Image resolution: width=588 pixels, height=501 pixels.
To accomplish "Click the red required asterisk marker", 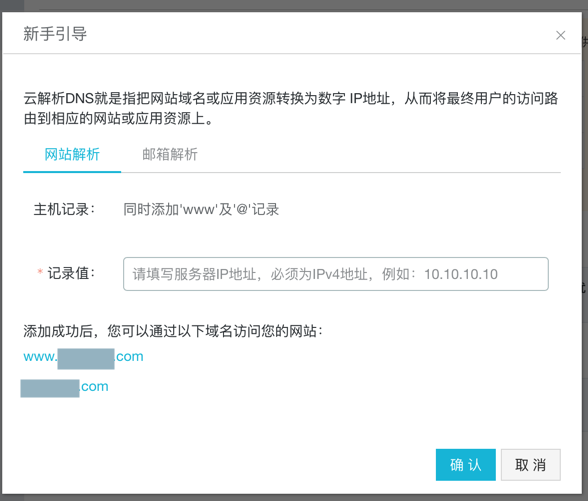I will pyautogui.click(x=40, y=272).
